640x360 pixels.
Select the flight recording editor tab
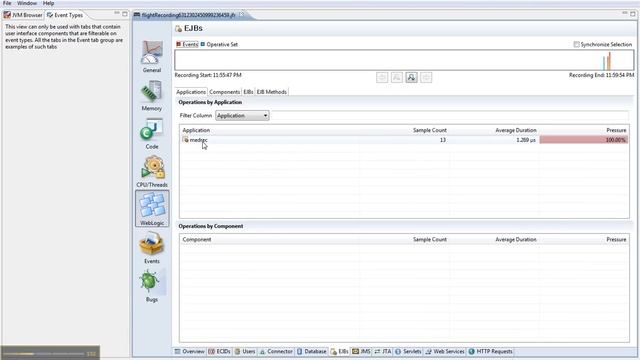188,15
